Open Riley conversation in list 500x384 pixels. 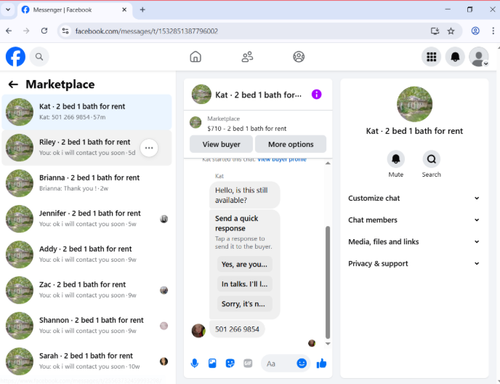click(x=87, y=148)
